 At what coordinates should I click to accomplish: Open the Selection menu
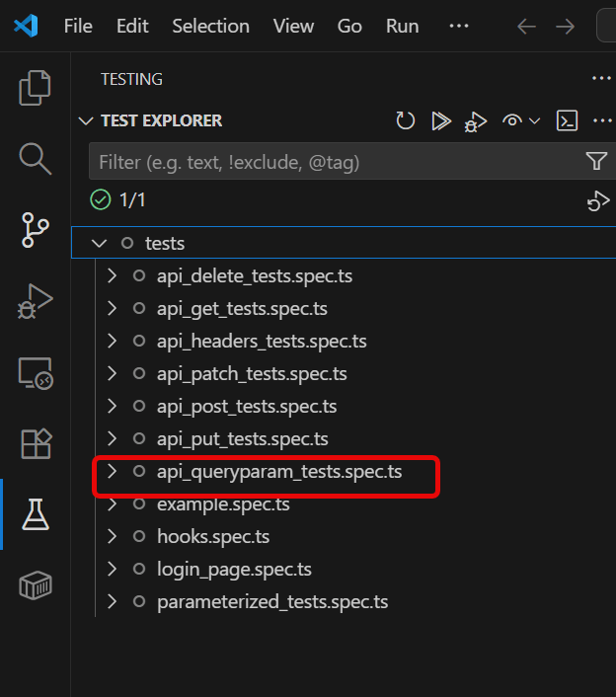(x=210, y=26)
